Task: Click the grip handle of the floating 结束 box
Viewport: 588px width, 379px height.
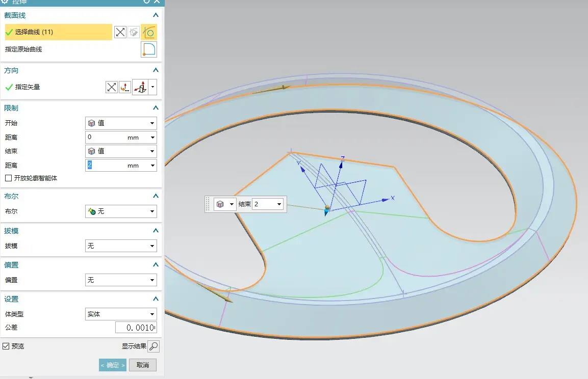Action: [x=208, y=204]
